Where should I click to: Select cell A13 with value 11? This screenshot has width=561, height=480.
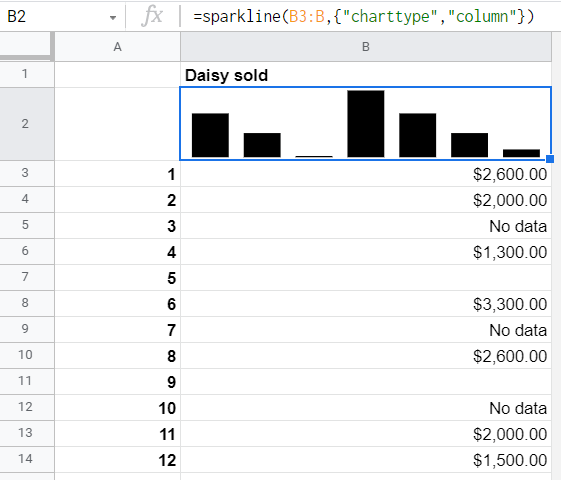117,434
